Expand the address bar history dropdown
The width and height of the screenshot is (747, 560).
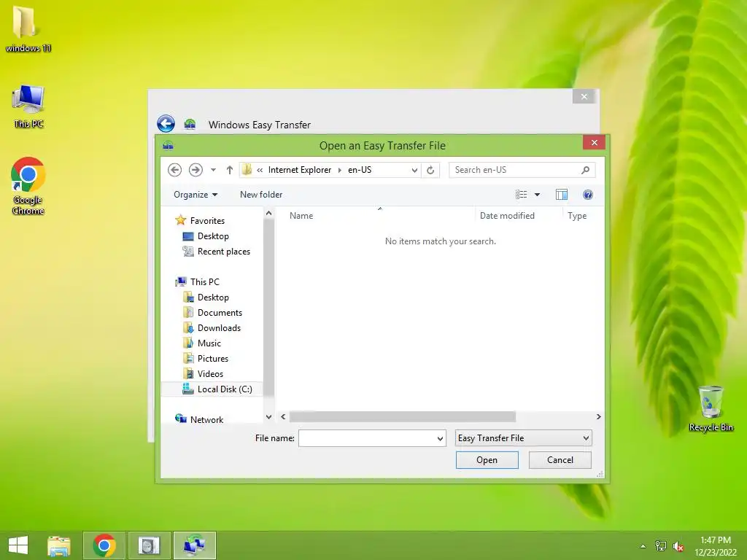tap(414, 170)
